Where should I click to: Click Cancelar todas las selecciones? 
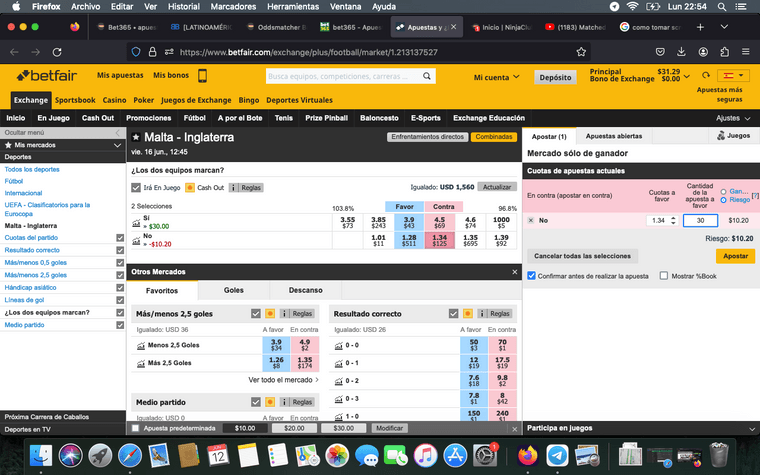[x=582, y=256]
